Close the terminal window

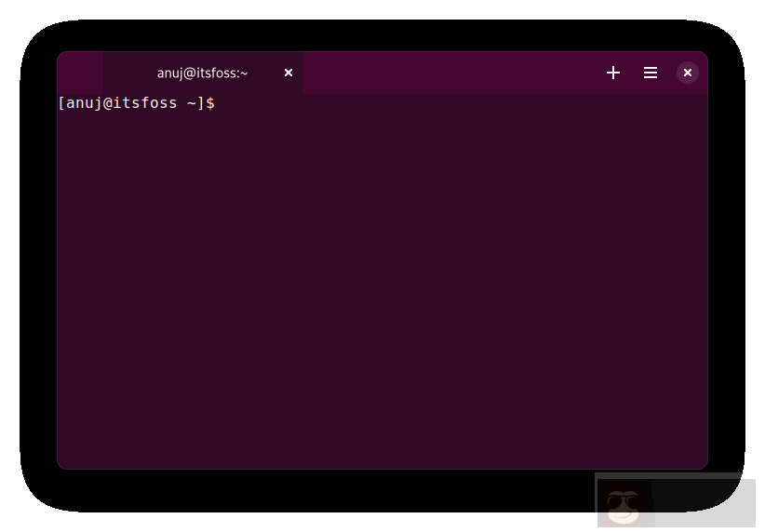coord(688,73)
